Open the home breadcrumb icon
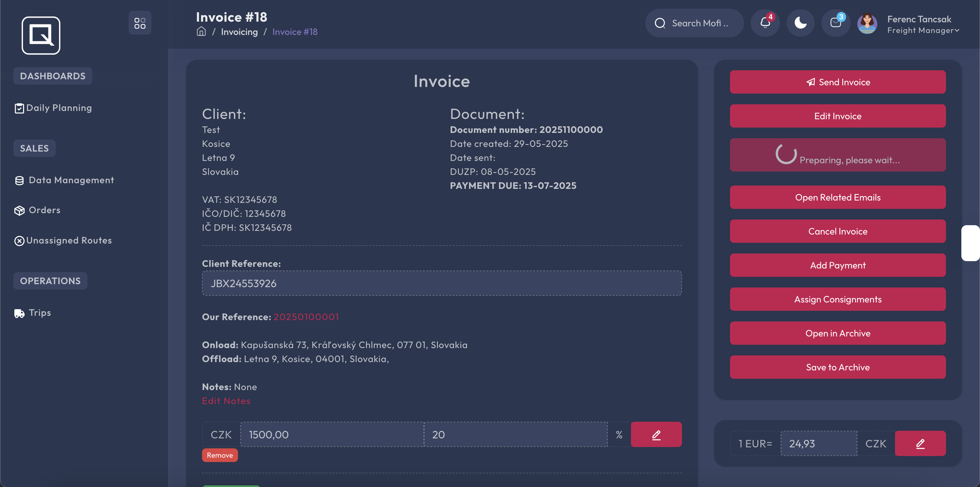The width and height of the screenshot is (980, 487). pyautogui.click(x=201, y=32)
